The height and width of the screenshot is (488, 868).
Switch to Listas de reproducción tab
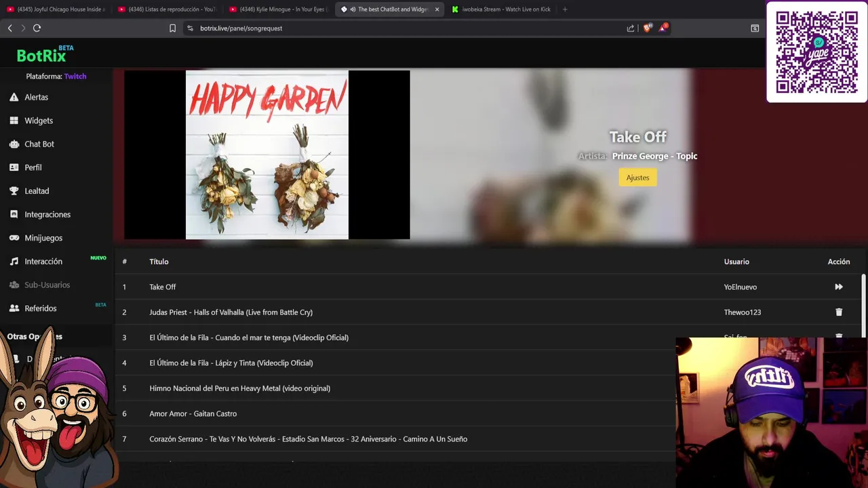[167, 9]
